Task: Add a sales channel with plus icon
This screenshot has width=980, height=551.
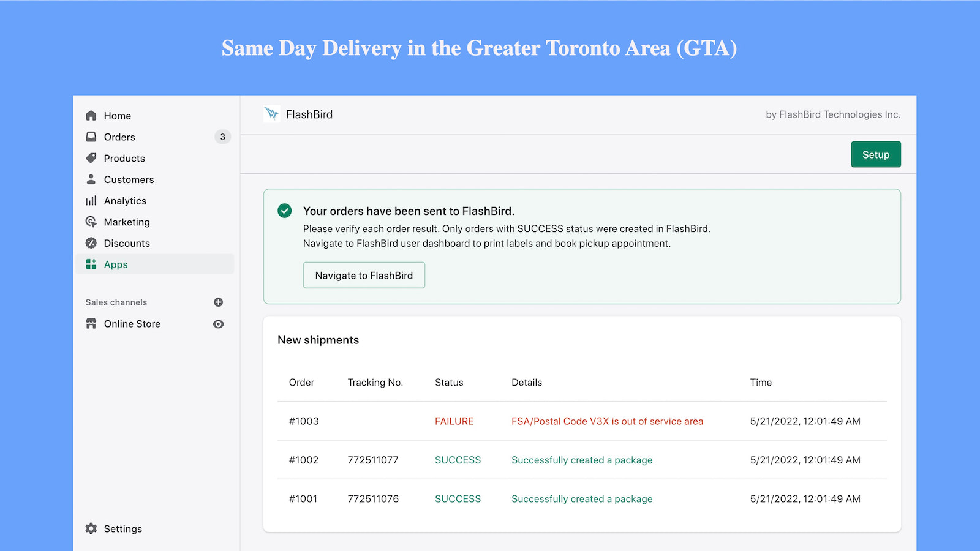Action: 218,302
